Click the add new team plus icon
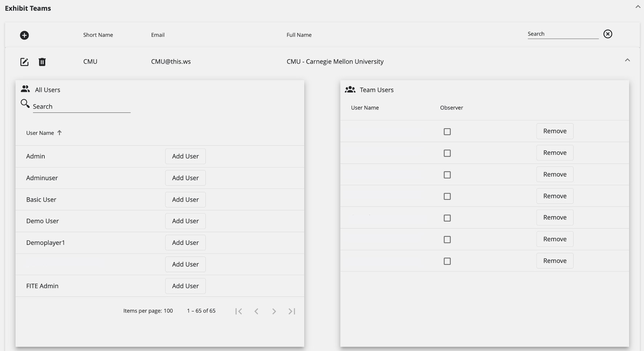The width and height of the screenshot is (644, 351). [24, 35]
